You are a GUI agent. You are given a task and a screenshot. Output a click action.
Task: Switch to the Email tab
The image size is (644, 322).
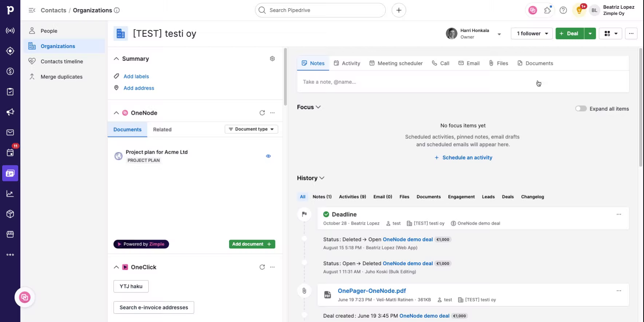pos(469,63)
